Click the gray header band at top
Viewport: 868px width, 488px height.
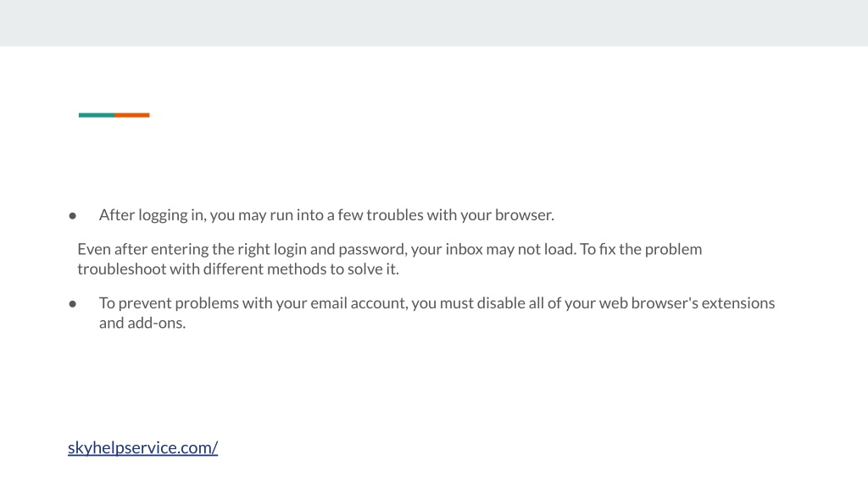point(434,23)
